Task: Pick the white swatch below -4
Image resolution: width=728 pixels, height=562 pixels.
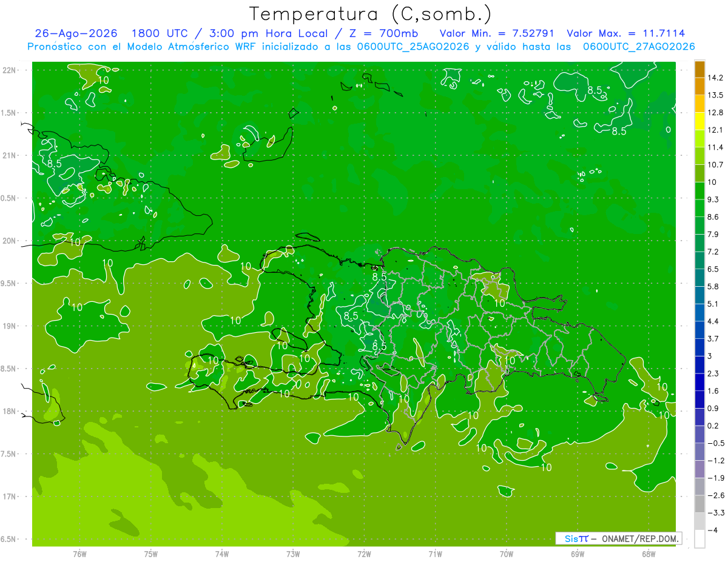Action: (x=699, y=539)
